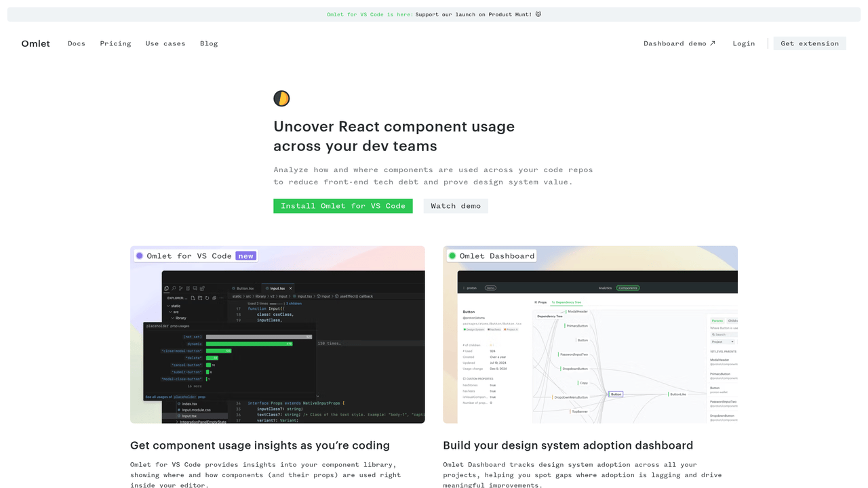The width and height of the screenshot is (868, 488).
Task: Click Install Omlet for VS Code button
Action: (343, 206)
